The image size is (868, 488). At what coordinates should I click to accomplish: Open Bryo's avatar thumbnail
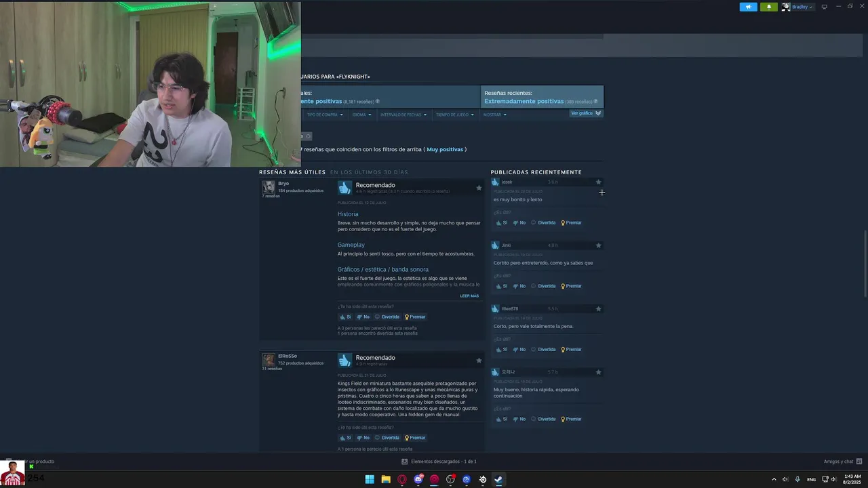pyautogui.click(x=269, y=187)
